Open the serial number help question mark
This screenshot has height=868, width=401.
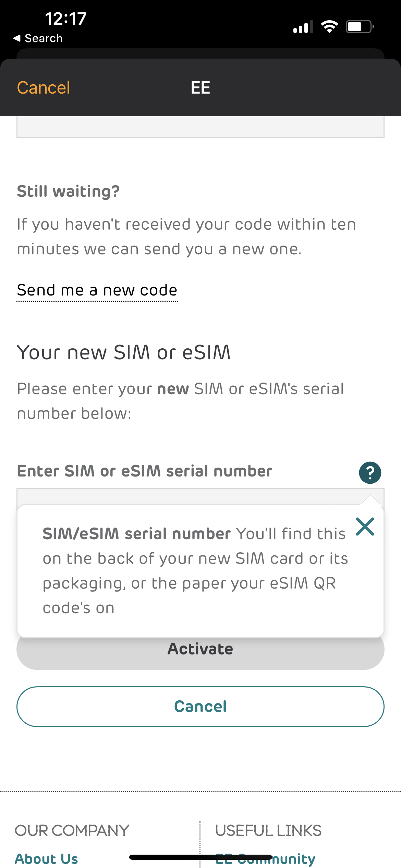click(370, 473)
